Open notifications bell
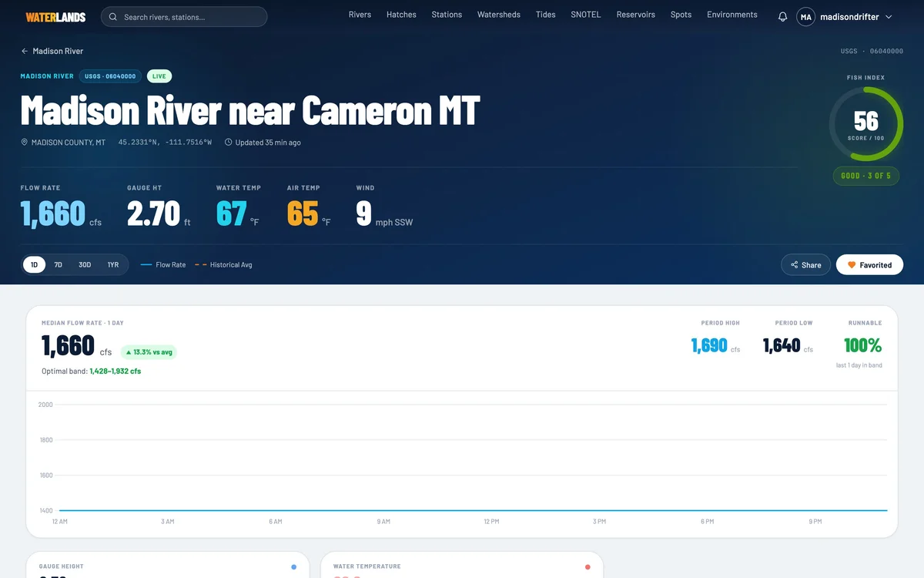This screenshot has height=578, width=924. click(x=782, y=17)
